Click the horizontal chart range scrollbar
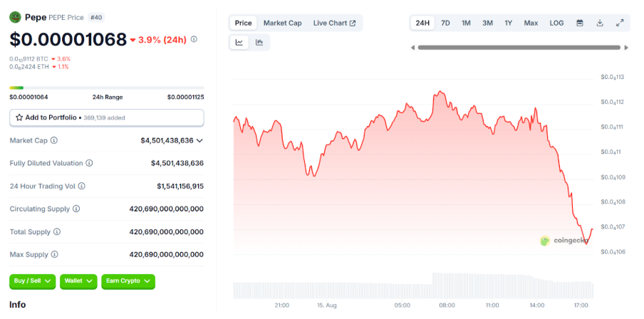The width and height of the screenshot is (644, 319). tap(519, 48)
